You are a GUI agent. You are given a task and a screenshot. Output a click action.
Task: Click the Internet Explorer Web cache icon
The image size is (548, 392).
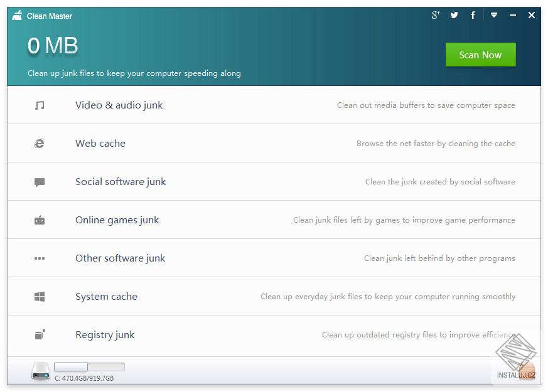tap(40, 143)
